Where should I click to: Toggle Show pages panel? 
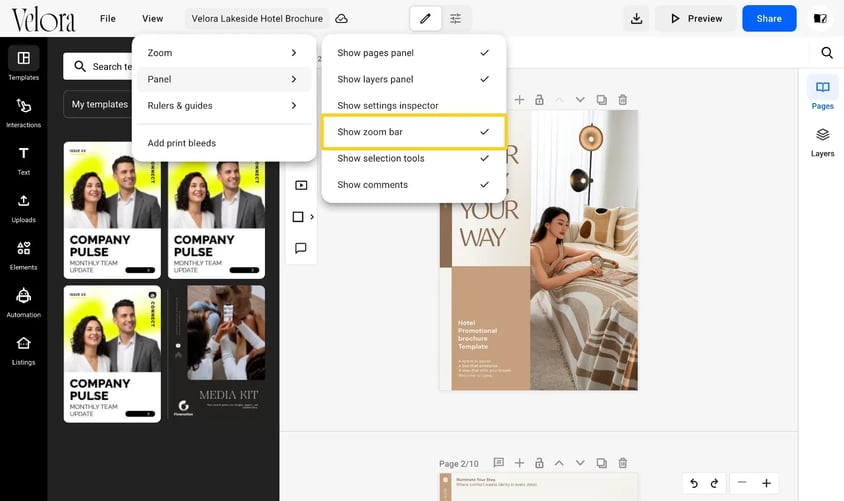[413, 53]
